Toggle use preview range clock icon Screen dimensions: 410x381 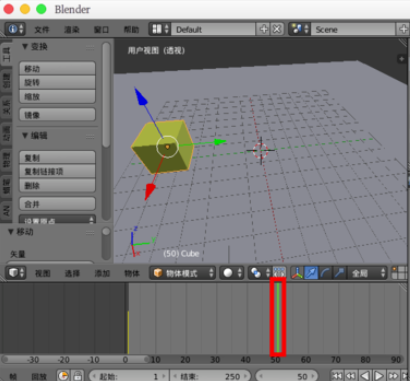tap(63, 376)
